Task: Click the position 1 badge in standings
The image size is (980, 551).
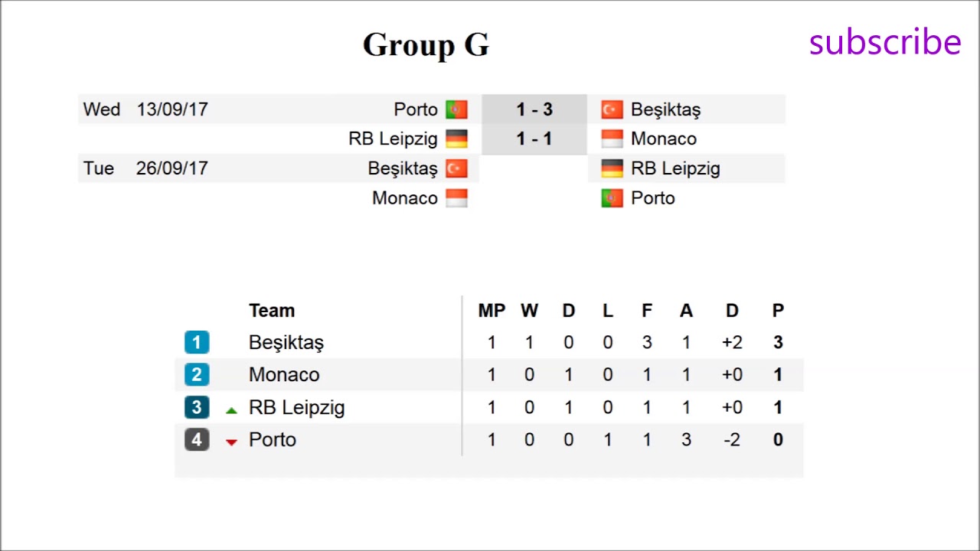Action: click(x=197, y=342)
